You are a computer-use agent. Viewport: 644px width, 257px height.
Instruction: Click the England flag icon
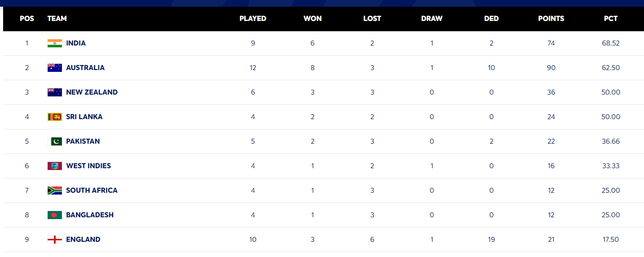[55, 240]
